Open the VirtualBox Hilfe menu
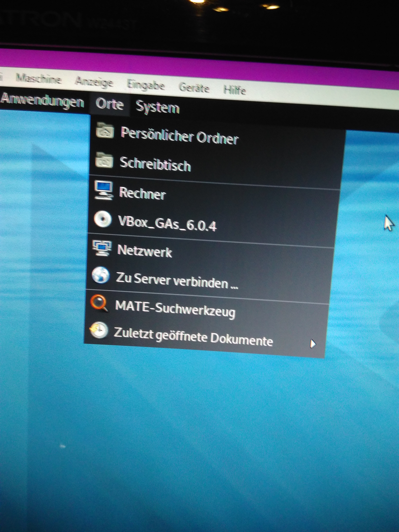 [x=235, y=90]
